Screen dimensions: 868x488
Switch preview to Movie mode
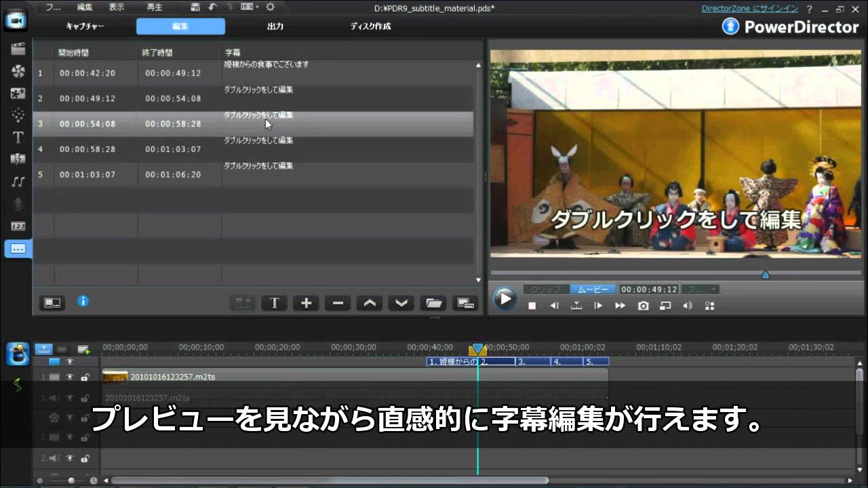[x=593, y=289]
